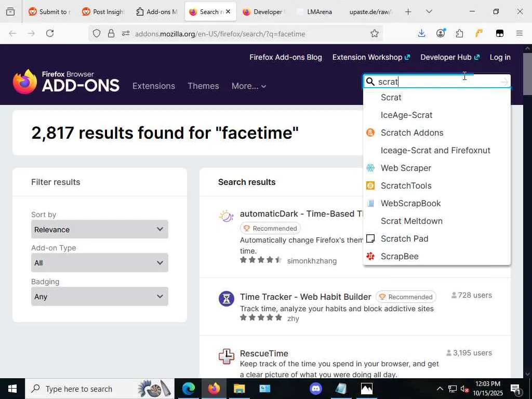Open site permissions icon in address bar

click(x=126, y=33)
